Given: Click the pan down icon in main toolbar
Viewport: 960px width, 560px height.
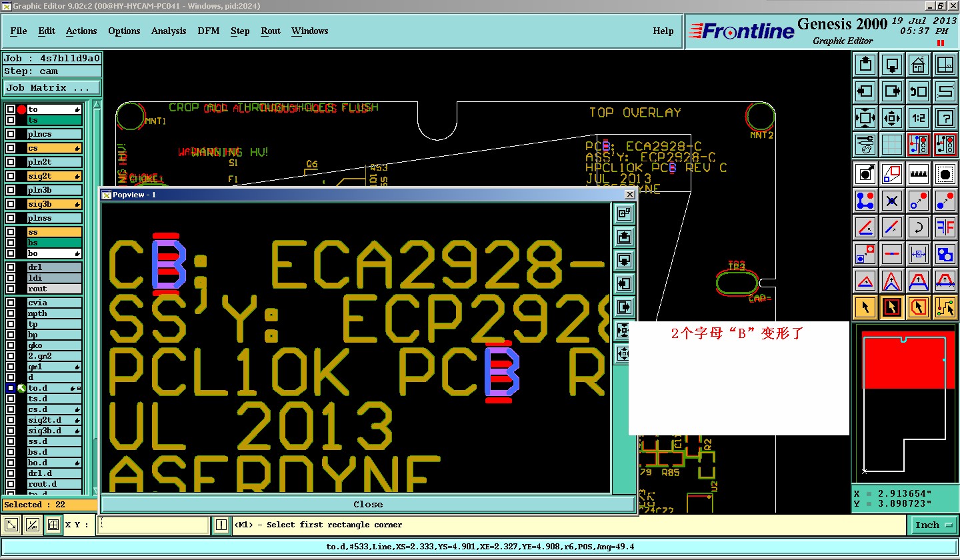Looking at the screenshot, I should [x=892, y=65].
